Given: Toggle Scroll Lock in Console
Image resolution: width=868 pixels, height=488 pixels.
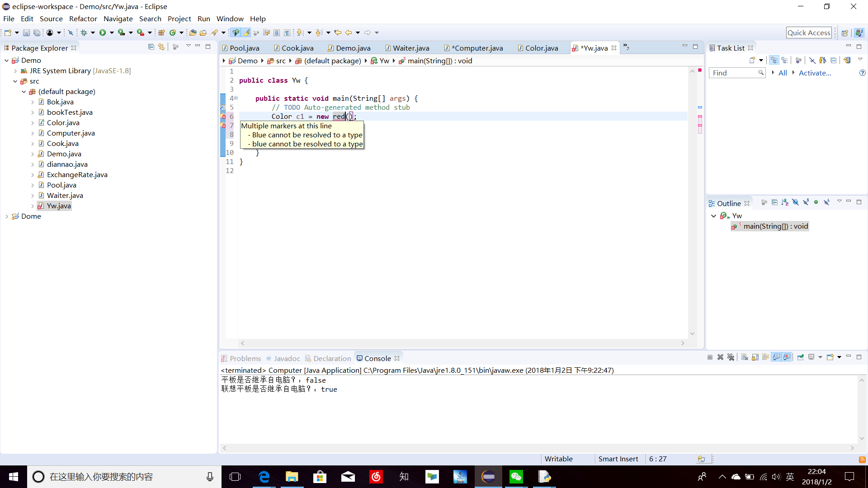Looking at the screenshot, I should 755,357.
